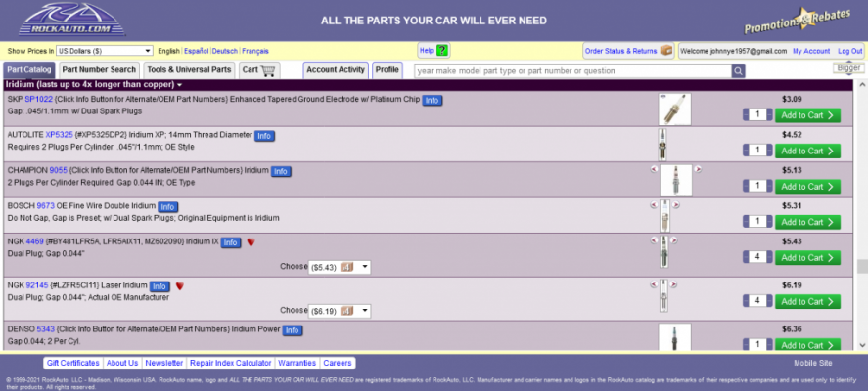Switch to the Part Catalog tab
This screenshot has width=868, height=391.
click(x=29, y=70)
